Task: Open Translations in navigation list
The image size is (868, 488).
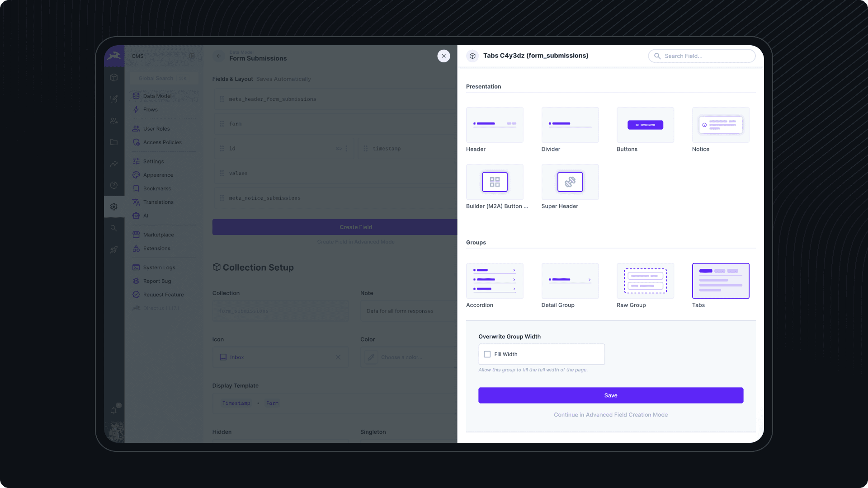Action: pyautogui.click(x=165, y=202)
